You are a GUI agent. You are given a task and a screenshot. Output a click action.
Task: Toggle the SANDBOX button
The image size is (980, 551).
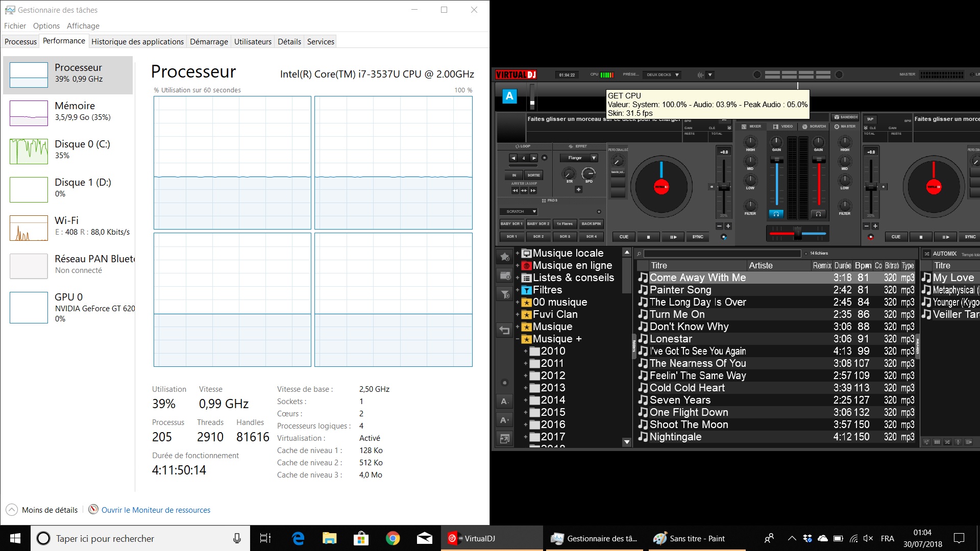click(x=846, y=117)
